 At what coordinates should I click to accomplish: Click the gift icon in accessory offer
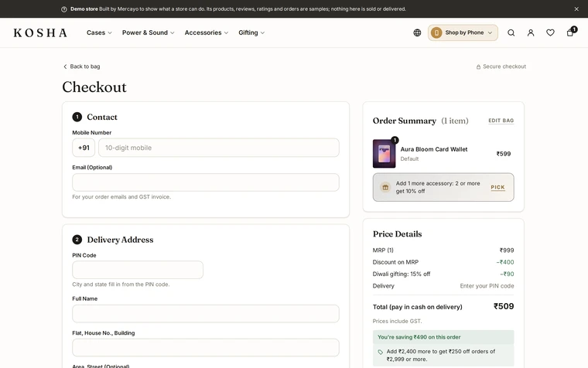(x=385, y=187)
